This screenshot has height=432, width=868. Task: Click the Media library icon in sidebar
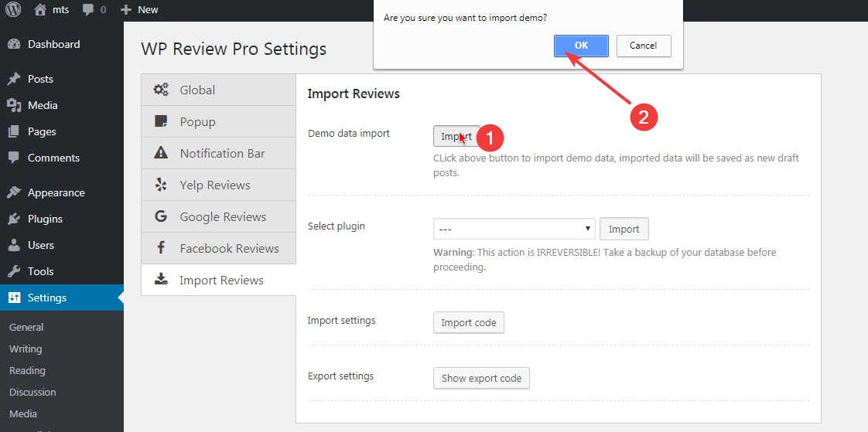[15, 105]
